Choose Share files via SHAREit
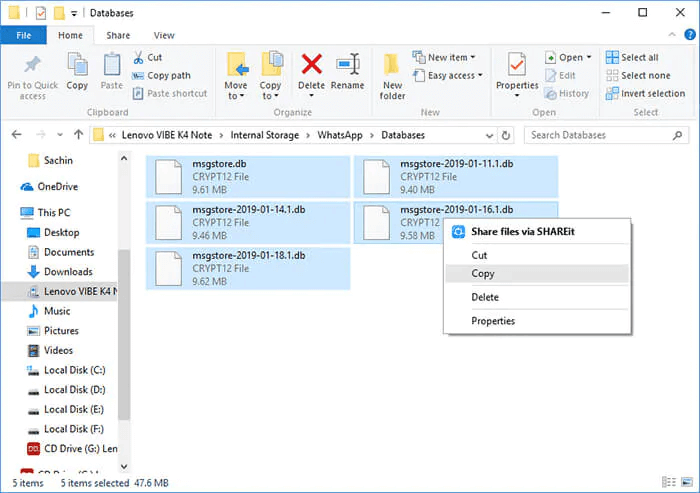The height and width of the screenshot is (493, 700). [x=537, y=231]
